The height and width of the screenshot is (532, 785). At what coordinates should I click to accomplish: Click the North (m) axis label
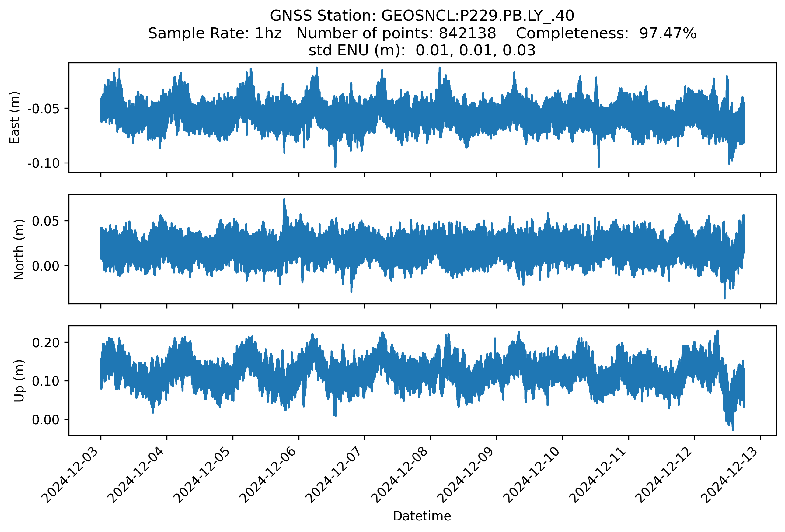pos(19,249)
